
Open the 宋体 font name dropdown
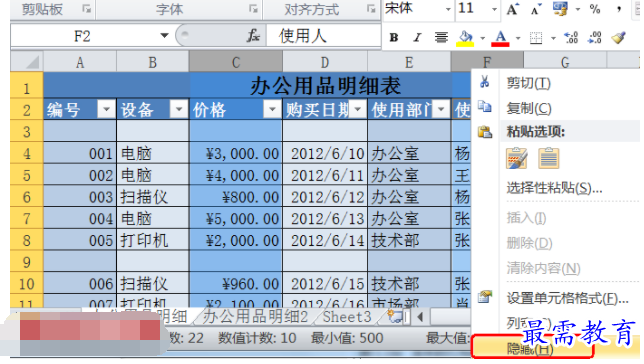pos(448,9)
